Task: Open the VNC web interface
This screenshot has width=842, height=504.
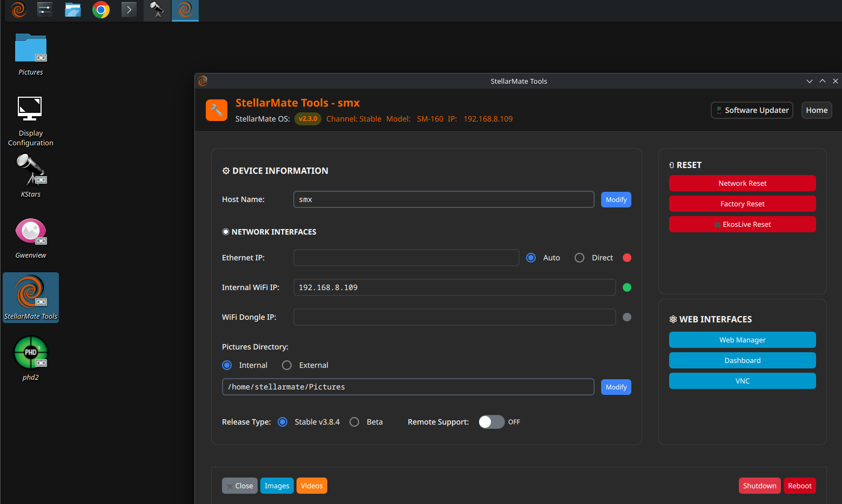Action: coord(743,381)
